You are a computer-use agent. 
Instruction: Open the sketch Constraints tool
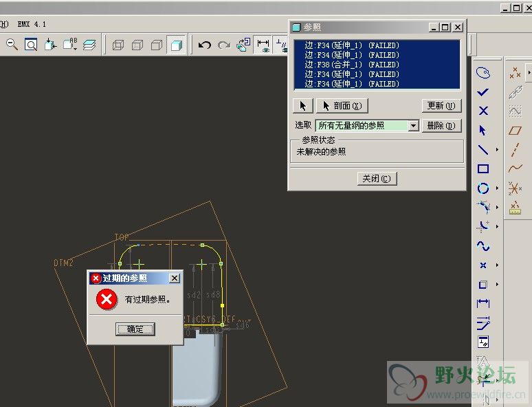click(483, 342)
